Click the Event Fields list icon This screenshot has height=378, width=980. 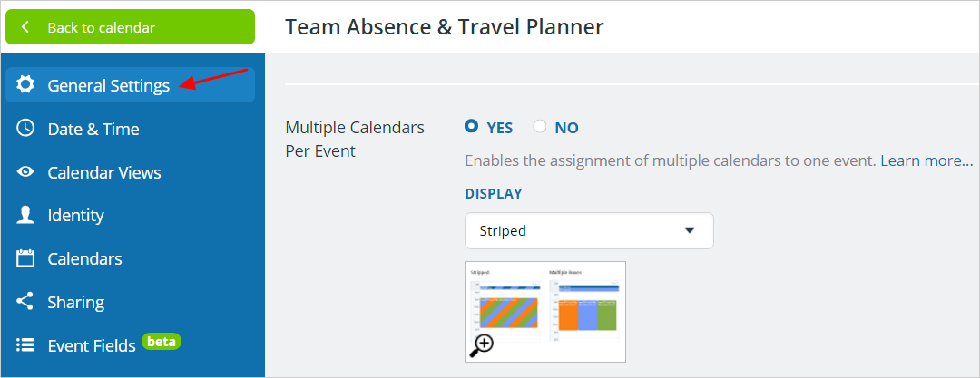tap(25, 344)
